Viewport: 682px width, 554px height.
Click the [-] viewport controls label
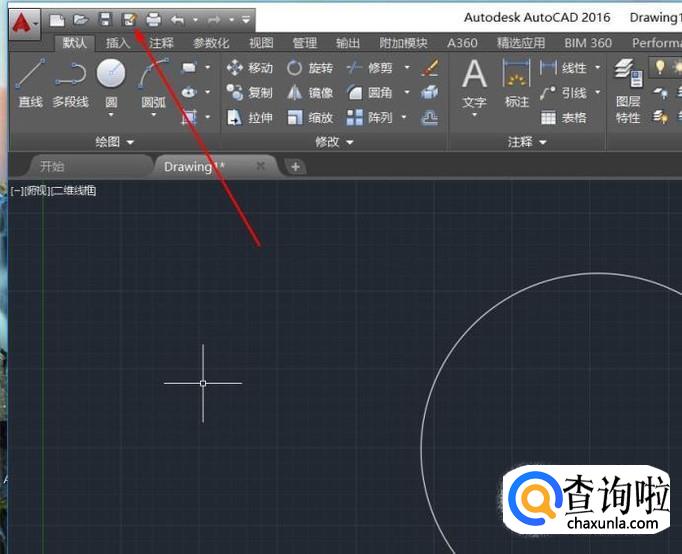coord(14,190)
